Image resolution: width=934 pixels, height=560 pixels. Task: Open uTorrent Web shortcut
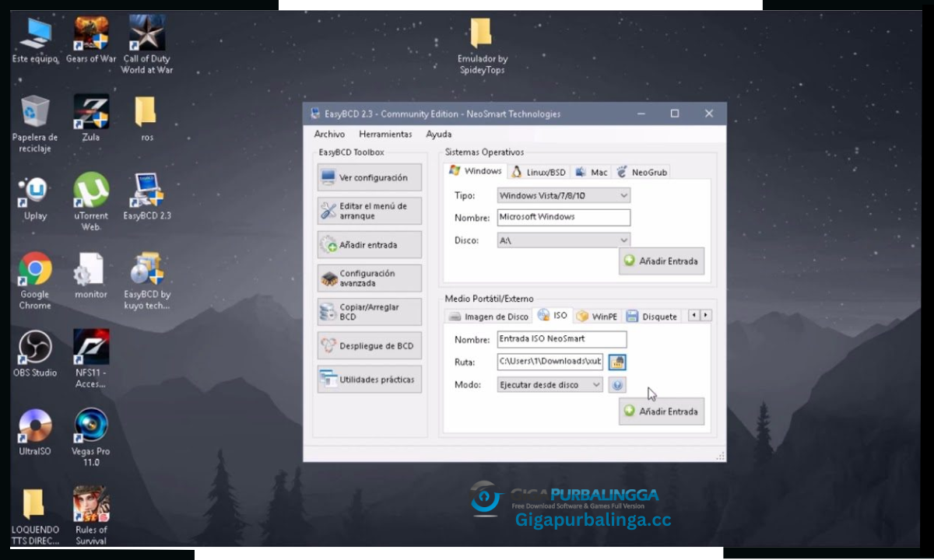pos(91,202)
